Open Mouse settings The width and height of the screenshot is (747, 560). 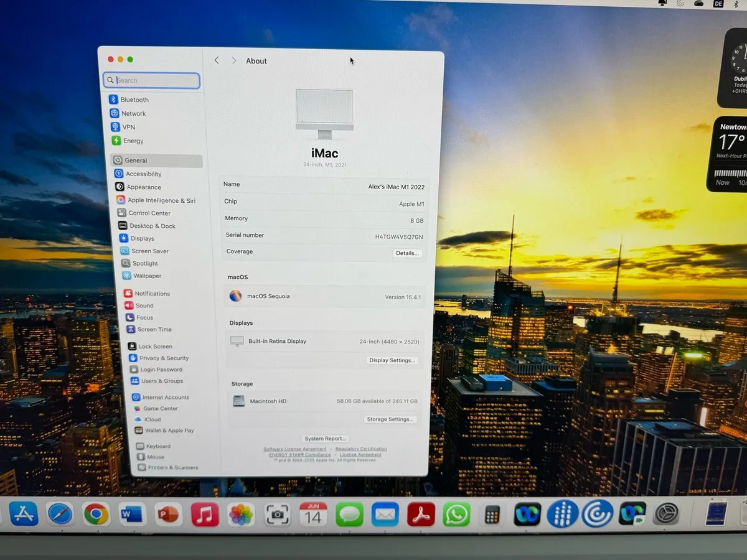[x=151, y=457]
